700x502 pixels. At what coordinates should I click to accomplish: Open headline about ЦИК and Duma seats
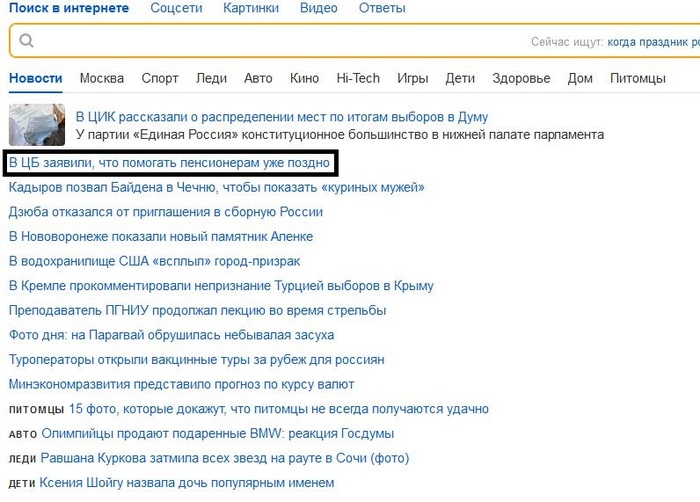[x=282, y=117]
